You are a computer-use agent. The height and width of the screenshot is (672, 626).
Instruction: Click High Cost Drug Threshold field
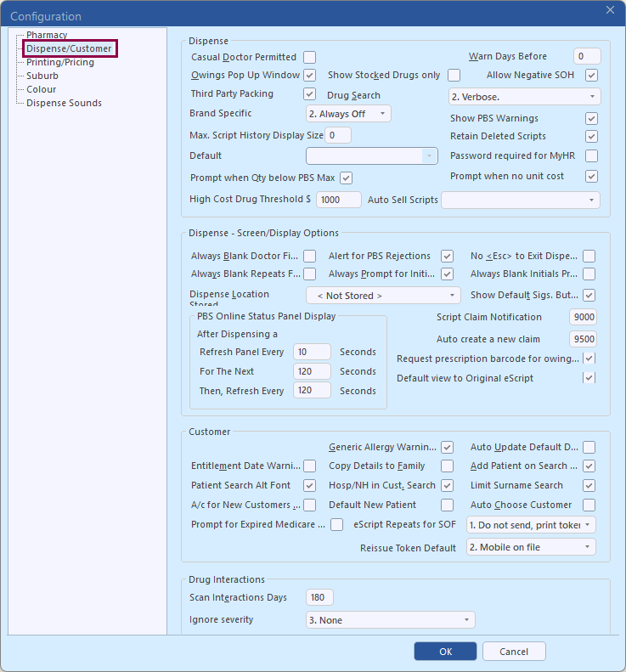(339, 200)
